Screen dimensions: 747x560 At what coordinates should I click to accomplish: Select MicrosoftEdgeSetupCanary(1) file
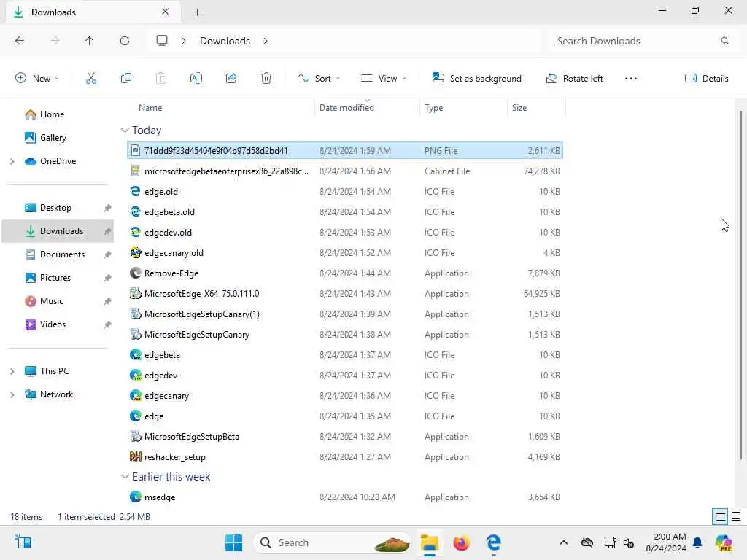tap(345, 314)
